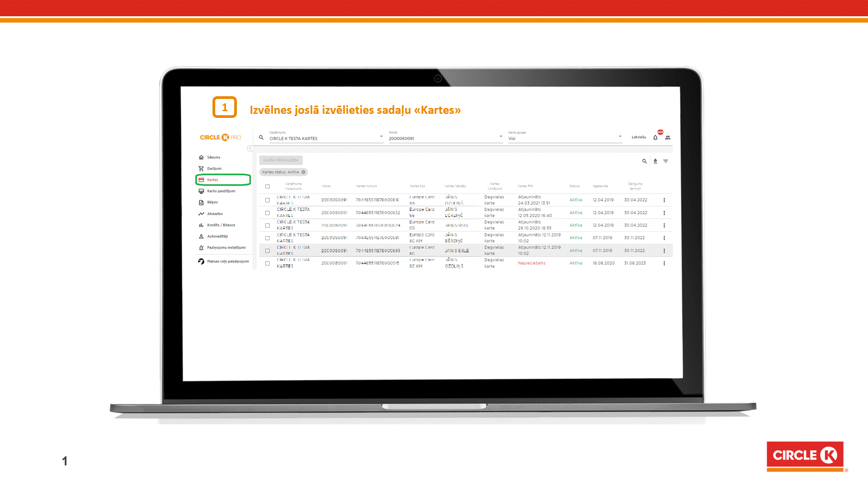Open the Karšu grupa dropdown
This screenshot has width=868, height=488.
pyautogui.click(x=620, y=137)
